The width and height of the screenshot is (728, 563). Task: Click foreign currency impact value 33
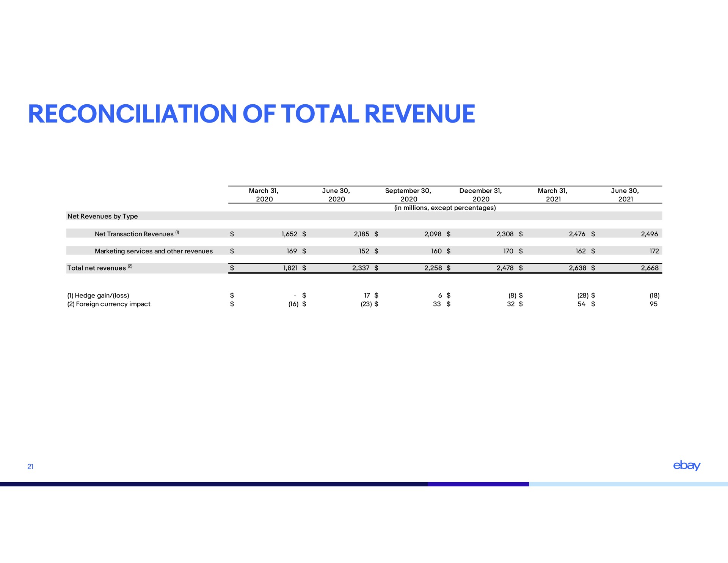pos(437,304)
